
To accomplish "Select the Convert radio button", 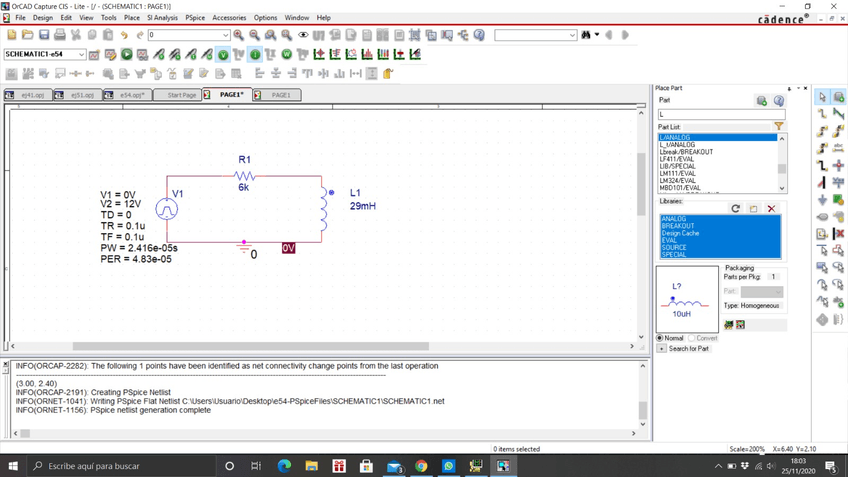I will click(692, 338).
